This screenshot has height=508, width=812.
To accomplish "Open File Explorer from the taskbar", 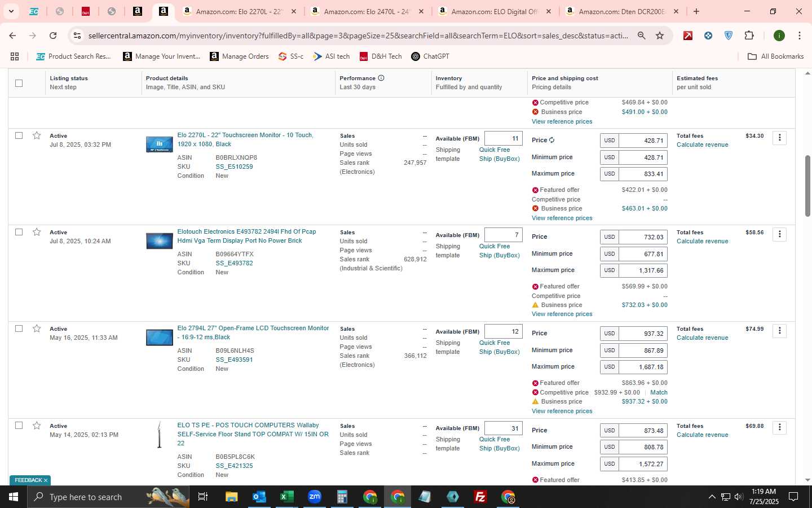I will pos(231,497).
